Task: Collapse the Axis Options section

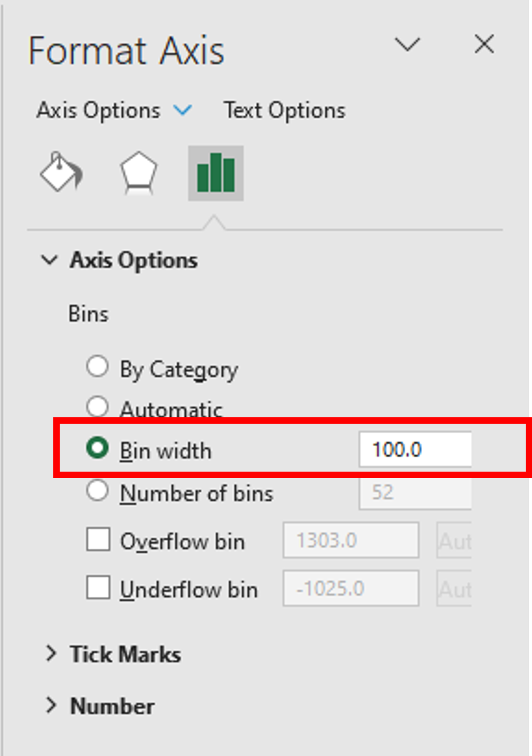Action: [50, 260]
